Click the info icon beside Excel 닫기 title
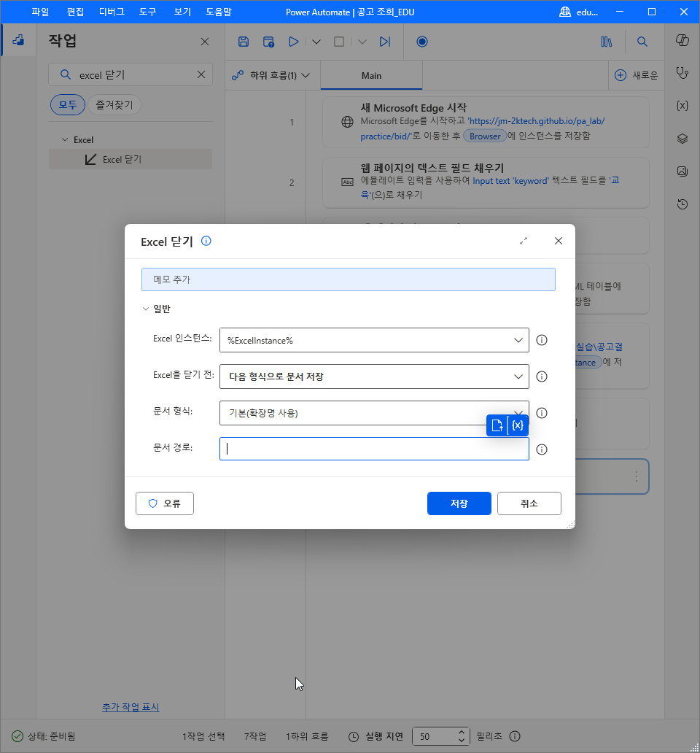 click(x=206, y=241)
